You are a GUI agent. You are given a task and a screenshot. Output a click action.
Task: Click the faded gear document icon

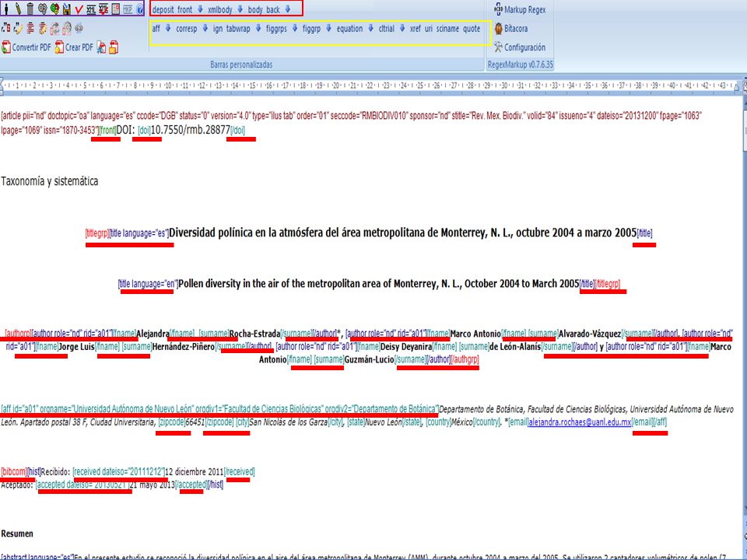coord(67,29)
